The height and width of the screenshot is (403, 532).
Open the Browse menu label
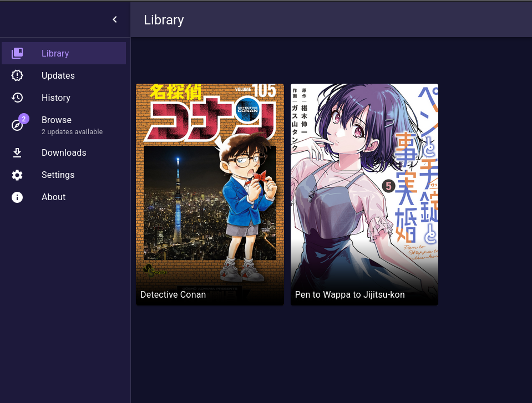pyautogui.click(x=56, y=120)
